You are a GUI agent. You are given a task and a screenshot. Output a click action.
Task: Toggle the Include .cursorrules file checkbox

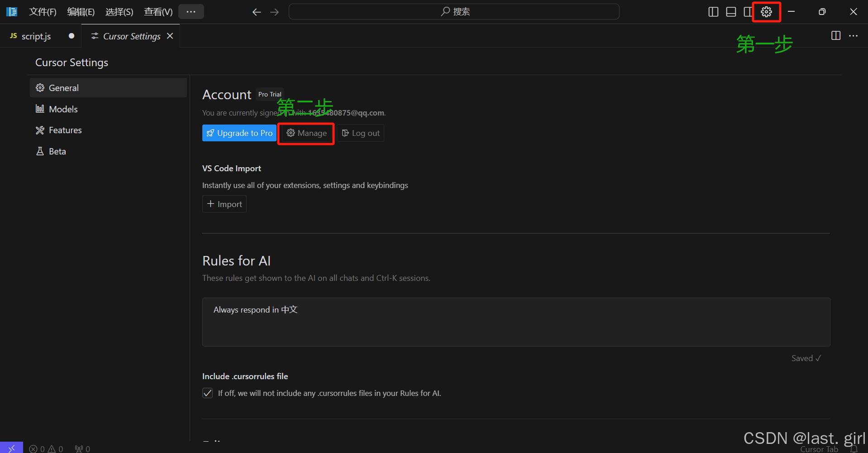coord(207,393)
